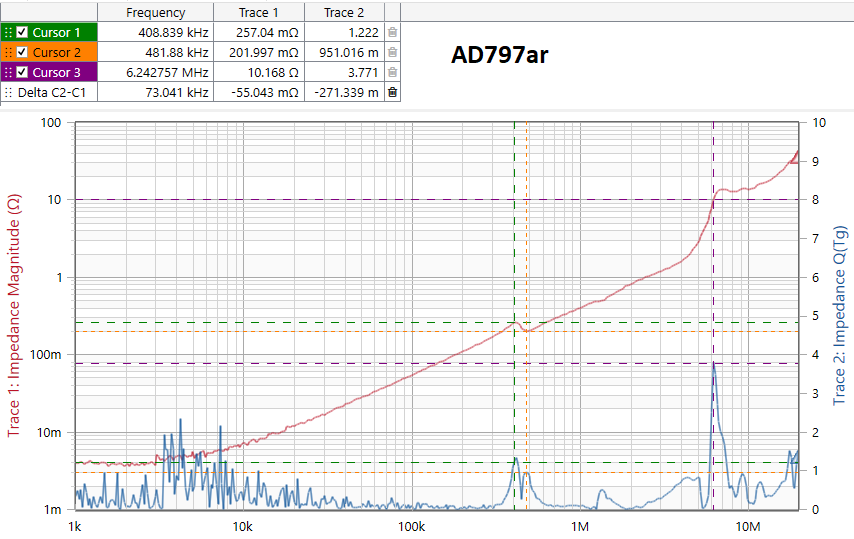Uncheck the Cursor 2 checkbox

(x=22, y=52)
